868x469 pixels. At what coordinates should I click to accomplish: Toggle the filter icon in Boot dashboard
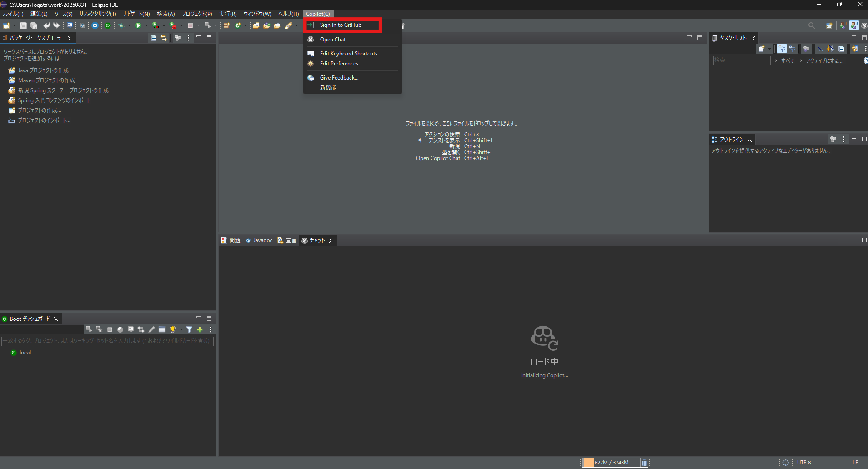pyautogui.click(x=190, y=329)
